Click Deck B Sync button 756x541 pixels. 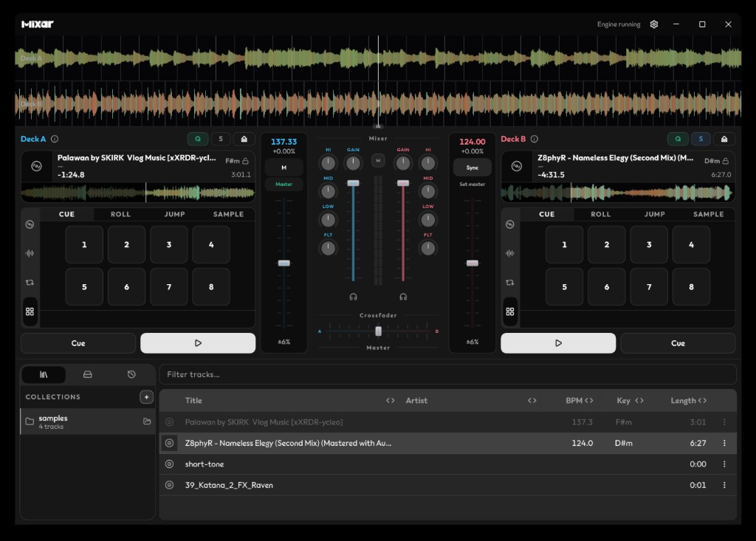pyautogui.click(x=472, y=168)
